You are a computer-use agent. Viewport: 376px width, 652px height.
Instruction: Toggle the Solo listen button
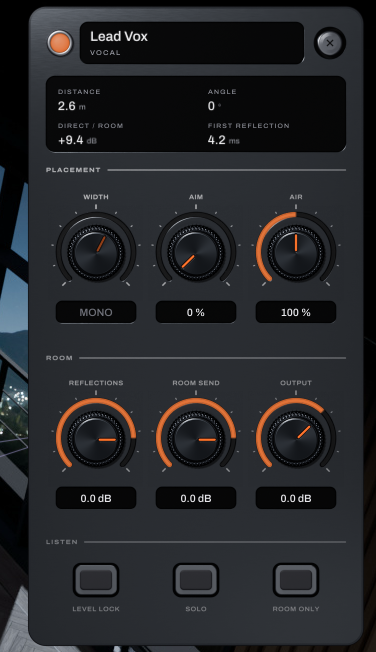tap(196, 580)
